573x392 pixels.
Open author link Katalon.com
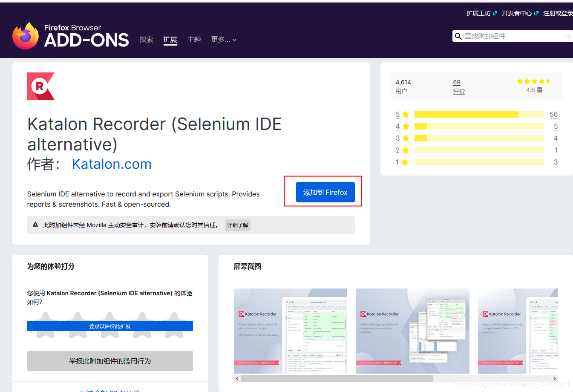112,164
